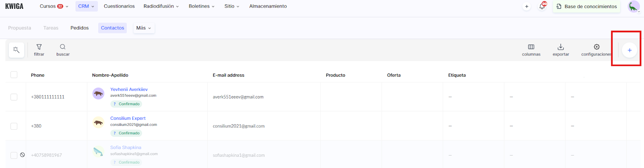Expand the Cursos dropdown menu
The width and height of the screenshot is (644, 168).
click(54, 6)
